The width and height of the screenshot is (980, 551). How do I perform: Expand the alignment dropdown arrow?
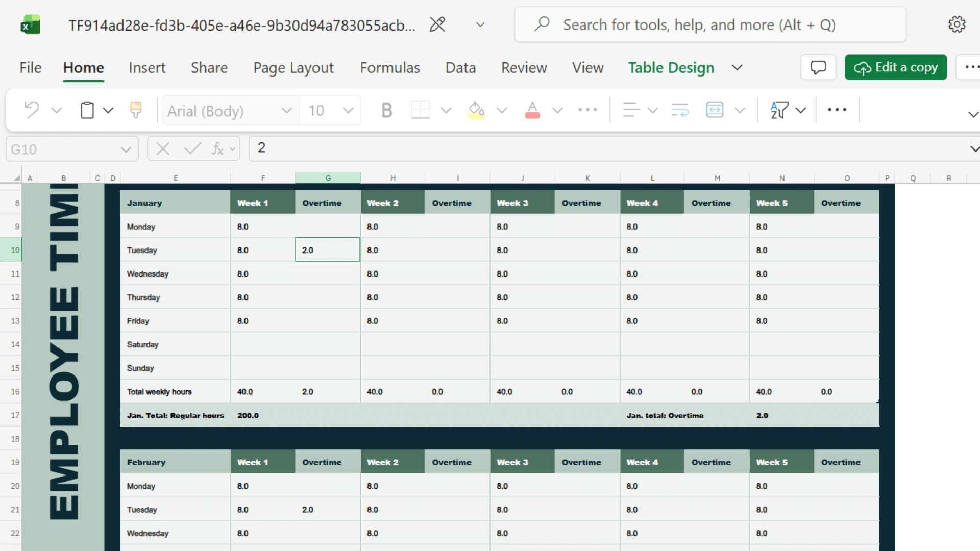point(653,110)
